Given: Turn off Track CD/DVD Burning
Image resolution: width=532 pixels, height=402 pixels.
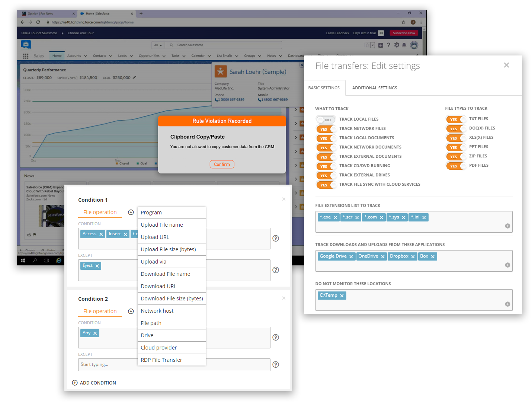Looking at the screenshot, I should pyautogui.click(x=326, y=166).
